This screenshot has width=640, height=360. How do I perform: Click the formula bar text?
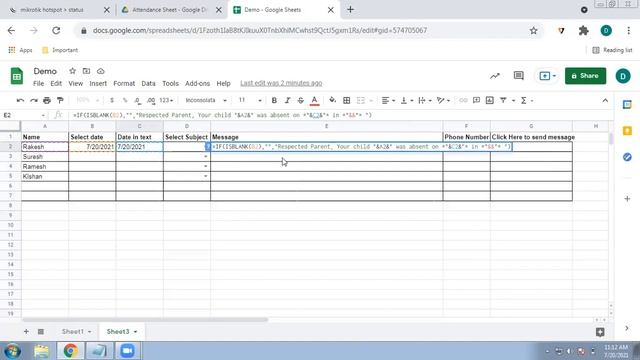tap(222, 115)
